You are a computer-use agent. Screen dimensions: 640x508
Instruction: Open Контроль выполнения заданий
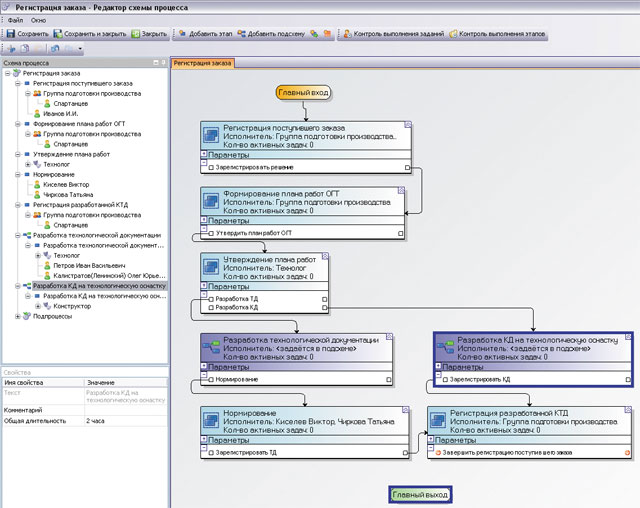pos(393,34)
